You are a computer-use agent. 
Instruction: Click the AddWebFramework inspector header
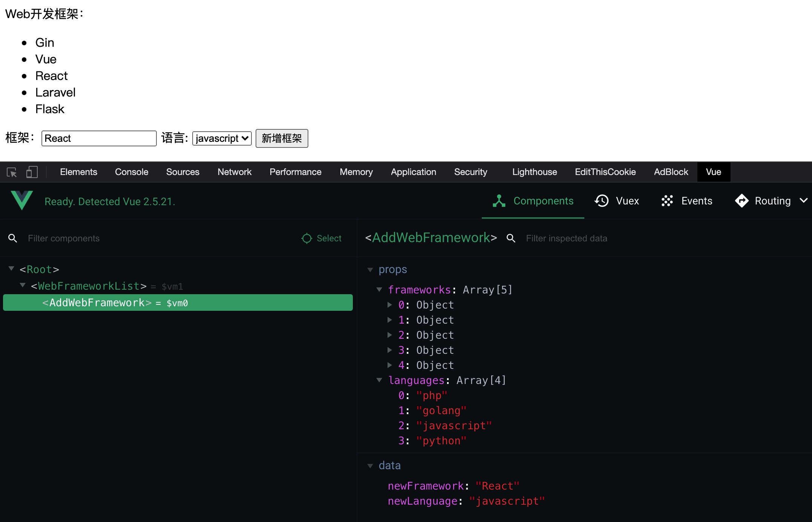431,238
